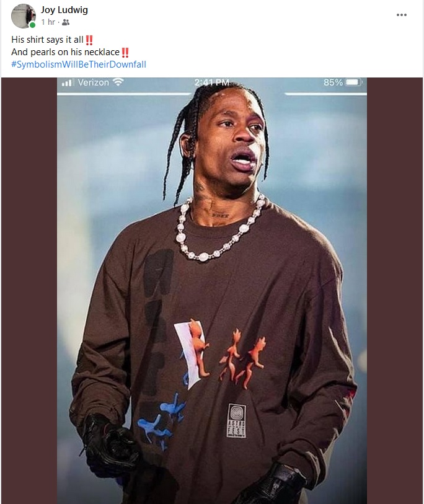Click the signal bars icon beside Verizon
The height and width of the screenshot is (504, 424).
click(x=67, y=82)
